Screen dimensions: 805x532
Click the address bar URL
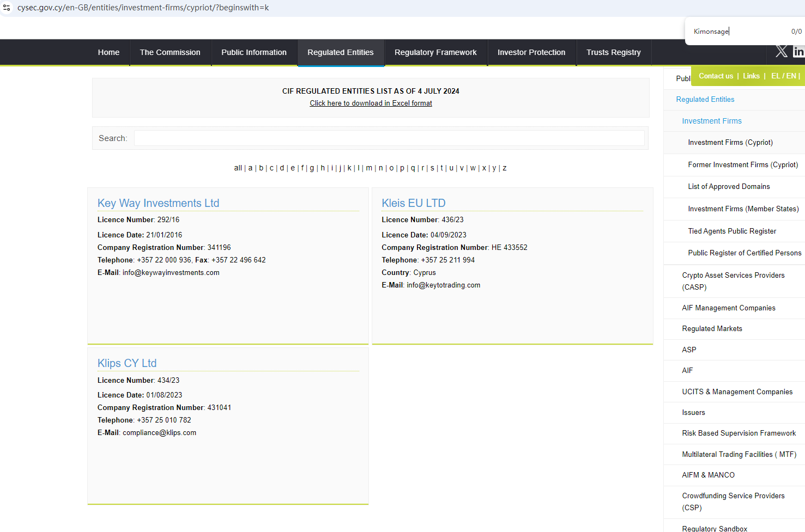(x=143, y=8)
